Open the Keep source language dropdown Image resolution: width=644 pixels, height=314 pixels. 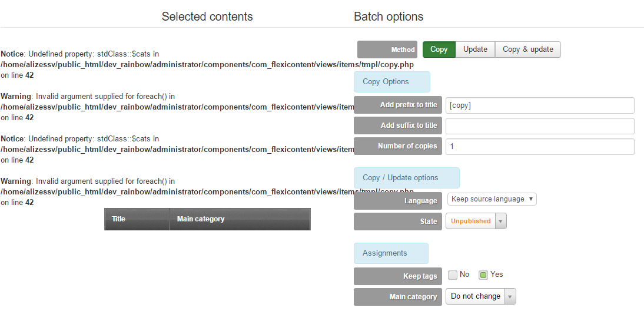coord(492,199)
